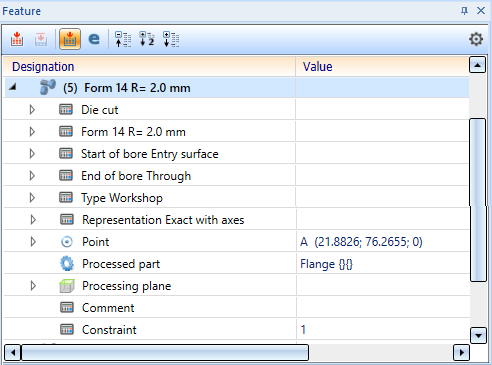
Task: Expand the Processing plane entry
Action: (x=33, y=286)
